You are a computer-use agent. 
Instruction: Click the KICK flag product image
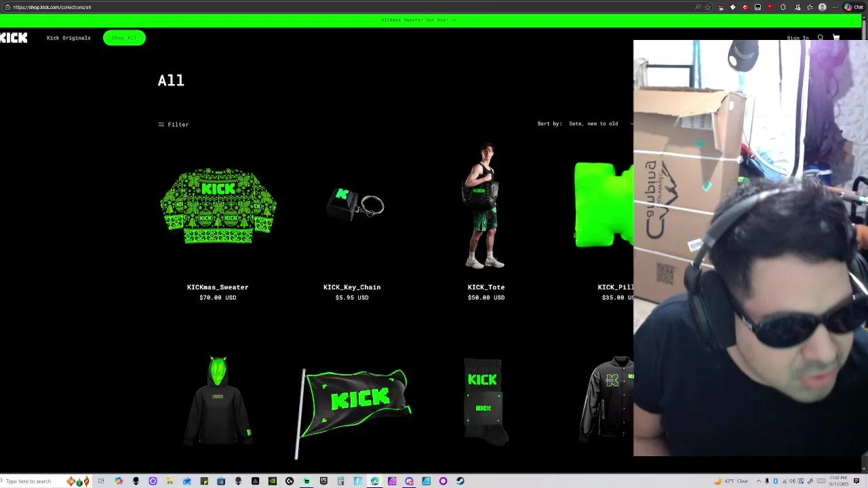tap(354, 413)
